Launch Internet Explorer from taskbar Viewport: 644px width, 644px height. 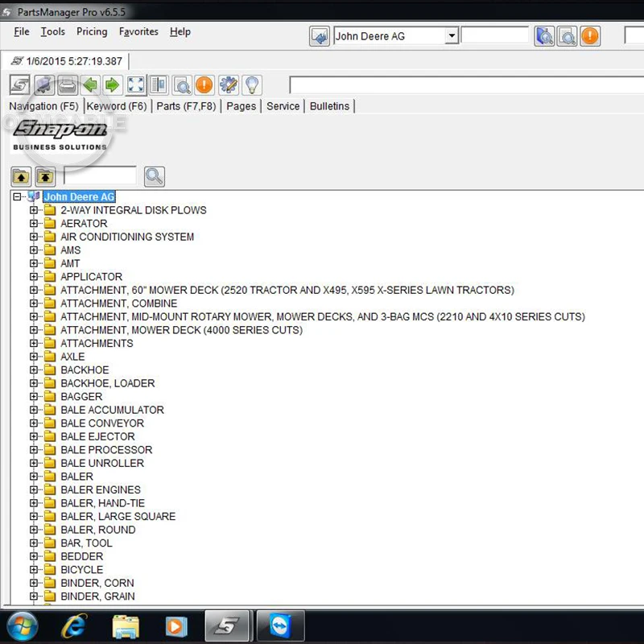pyautogui.click(x=74, y=626)
